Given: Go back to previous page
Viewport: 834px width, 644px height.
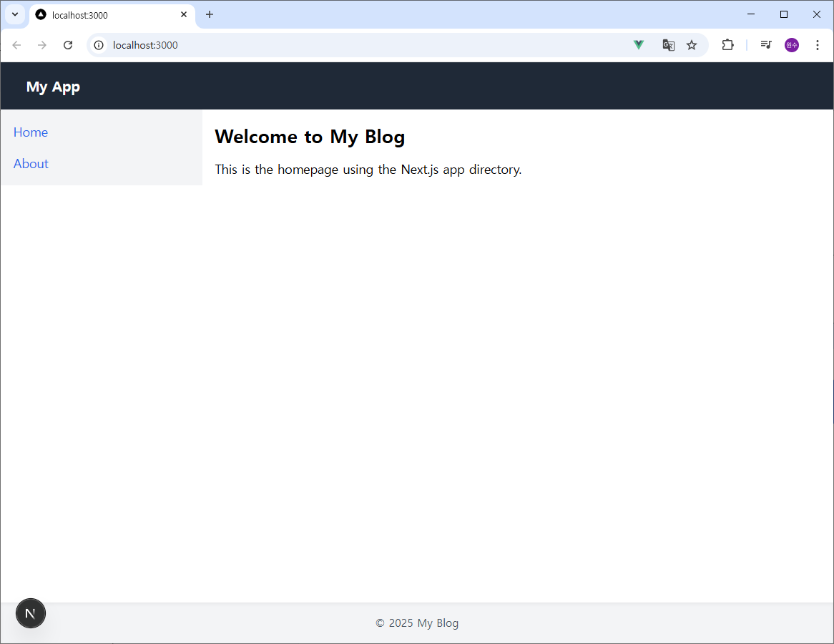Looking at the screenshot, I should coord(16,45).
